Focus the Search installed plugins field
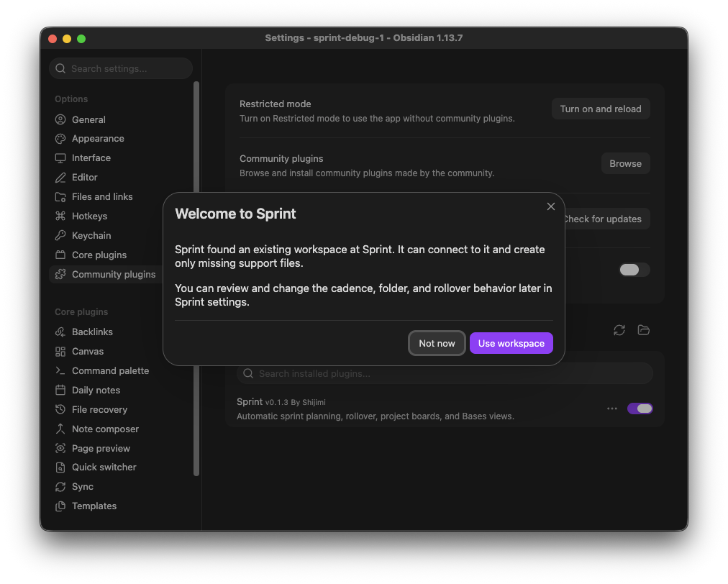This screenshot has width=728, height=584. click(x=445, y=373)
